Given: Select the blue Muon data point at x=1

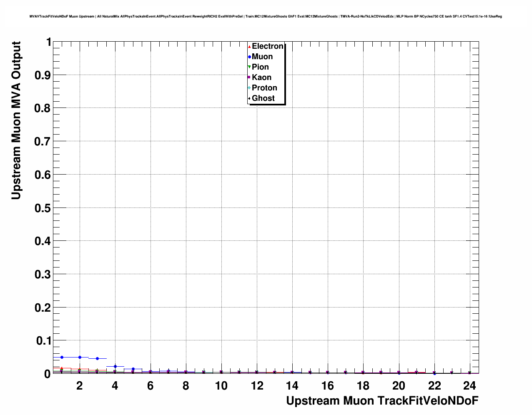Looking at the screenshot, I should [62, 357].
